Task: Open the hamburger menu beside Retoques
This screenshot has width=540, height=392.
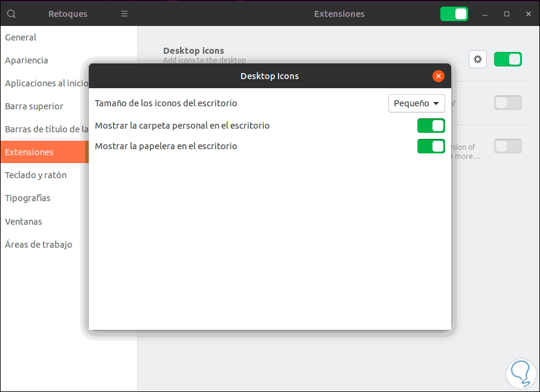Action: (x=124, y=14)
